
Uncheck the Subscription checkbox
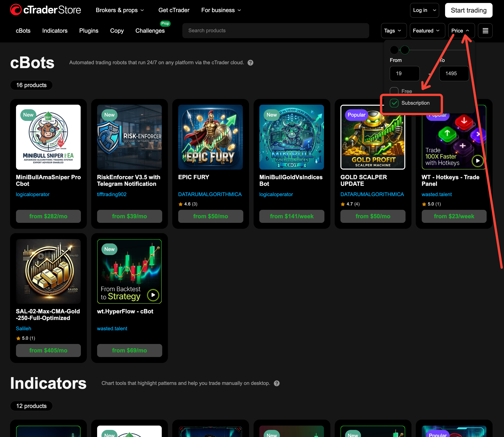pyautogui.click(x=394, y=103)
